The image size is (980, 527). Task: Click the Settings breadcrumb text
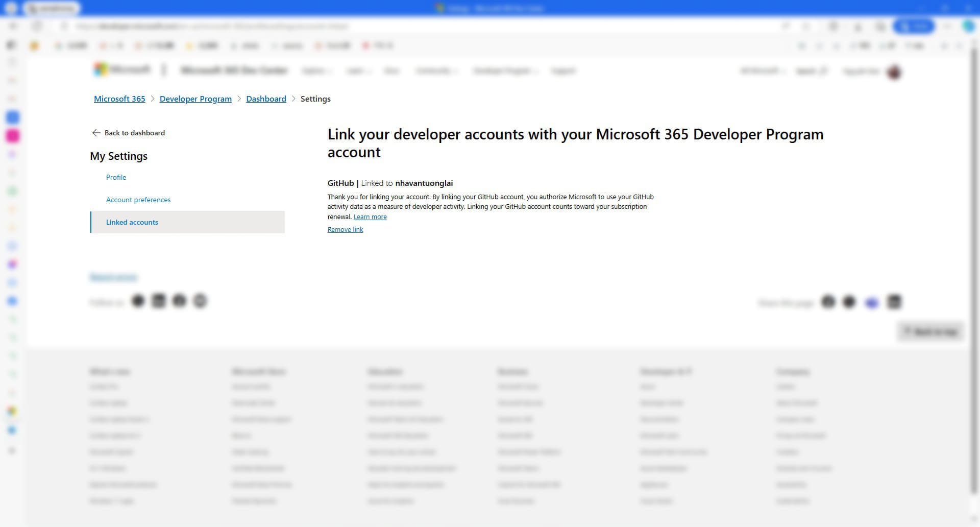pos(315,99)
